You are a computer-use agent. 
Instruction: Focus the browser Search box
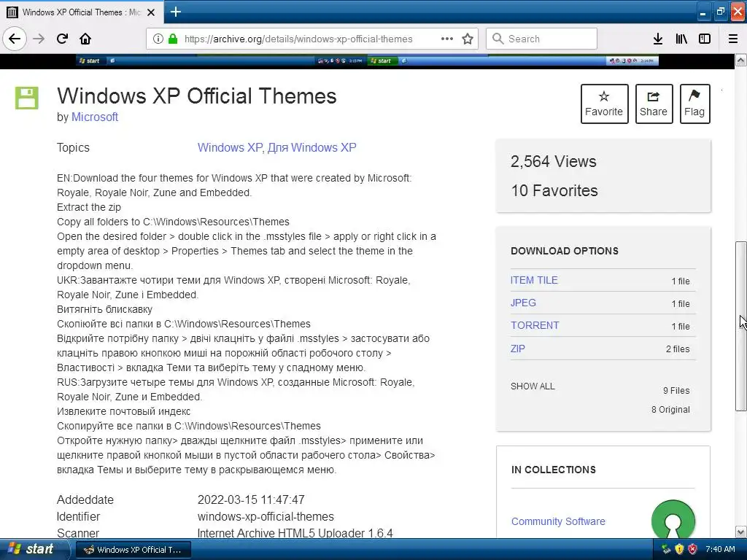[x=541, y=39]
